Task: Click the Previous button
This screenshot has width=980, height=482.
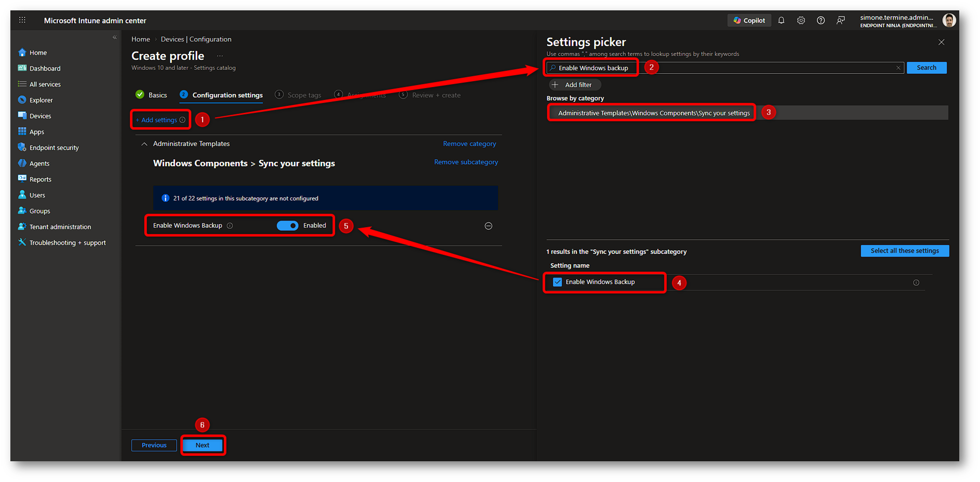Action: 154,445
